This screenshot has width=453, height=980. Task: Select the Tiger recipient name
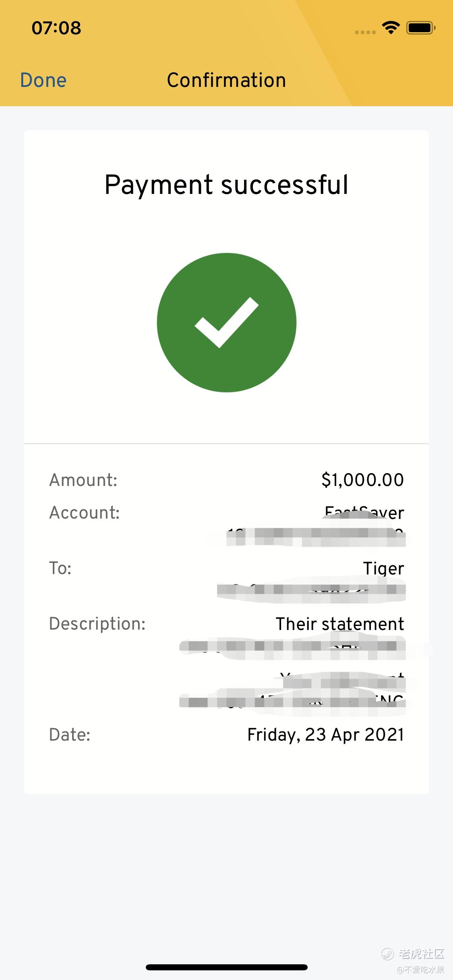[383, 568]
